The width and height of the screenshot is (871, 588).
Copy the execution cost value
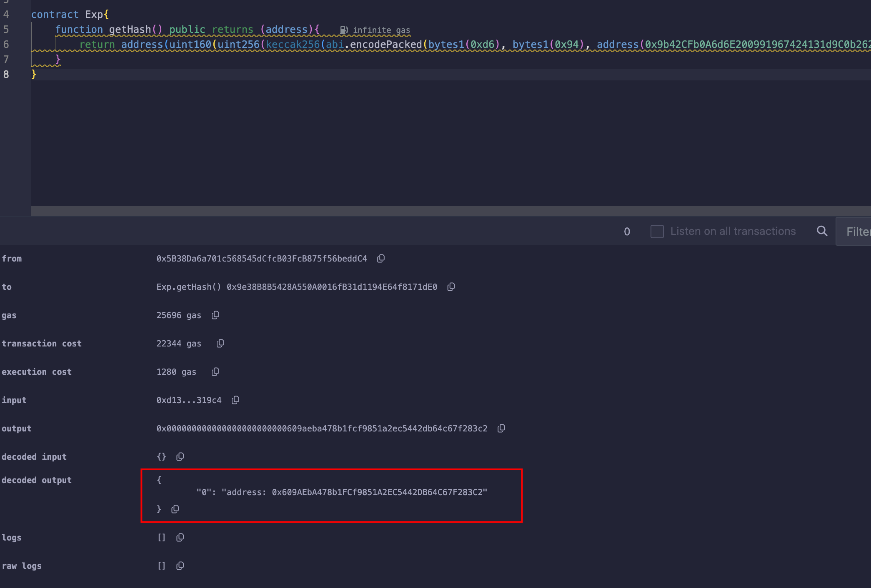tap(215, 372)
